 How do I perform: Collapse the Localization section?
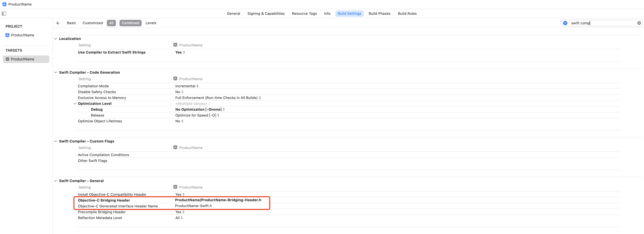(56, 39)
